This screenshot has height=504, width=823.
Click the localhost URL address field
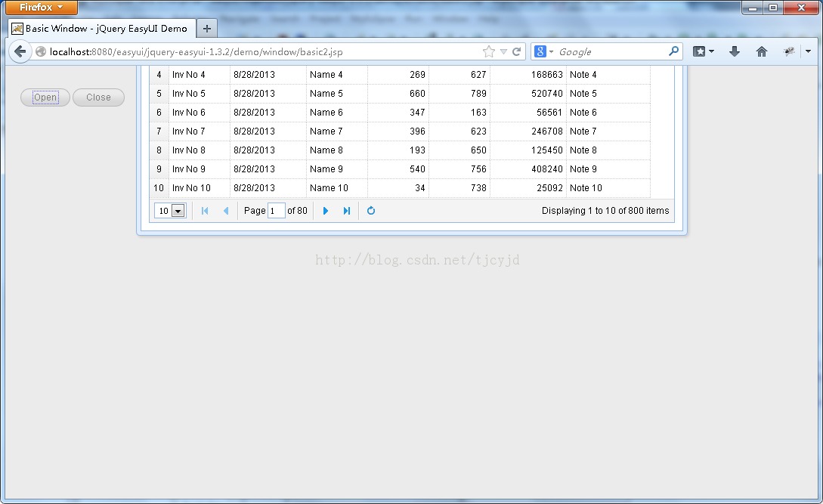coord(262,51)
